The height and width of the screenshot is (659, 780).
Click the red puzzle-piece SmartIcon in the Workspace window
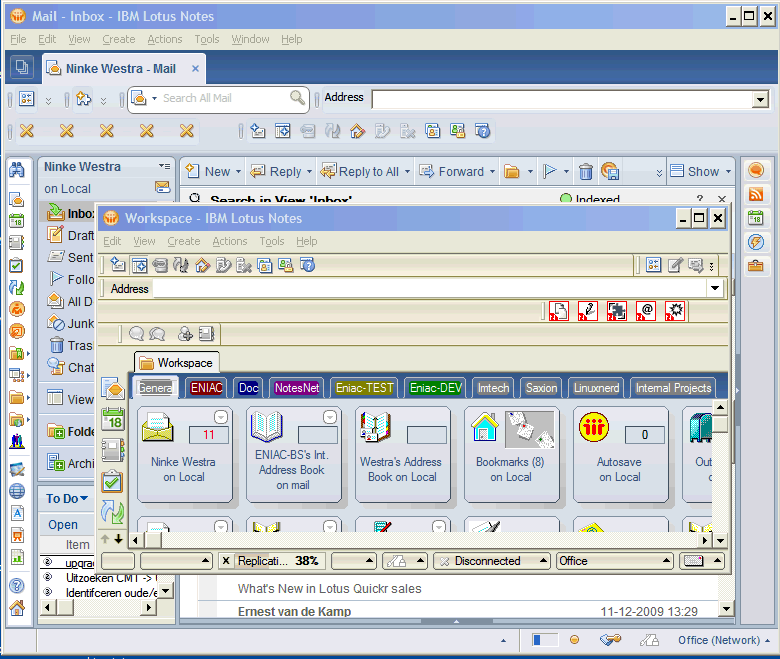617,311
